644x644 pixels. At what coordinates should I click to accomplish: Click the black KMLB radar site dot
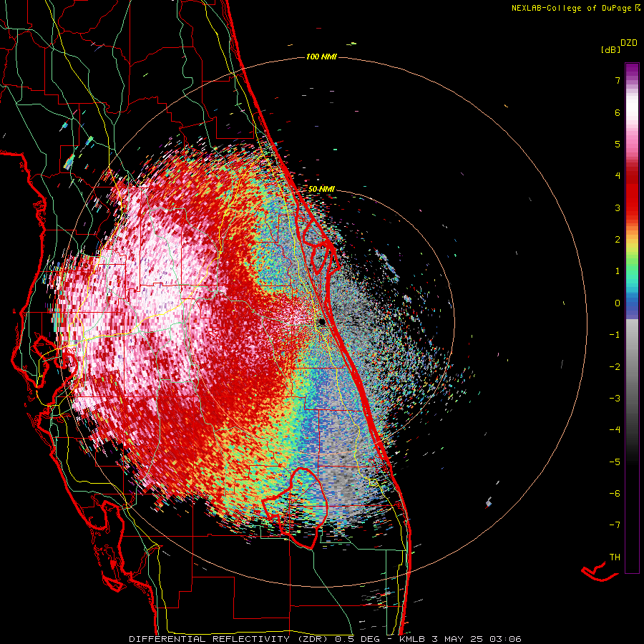pos(322,321)
